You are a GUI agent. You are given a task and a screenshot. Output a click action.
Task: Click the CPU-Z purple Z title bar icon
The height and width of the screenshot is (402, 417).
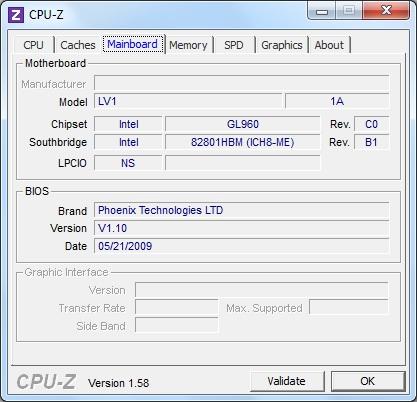click(x=16, y=15)
